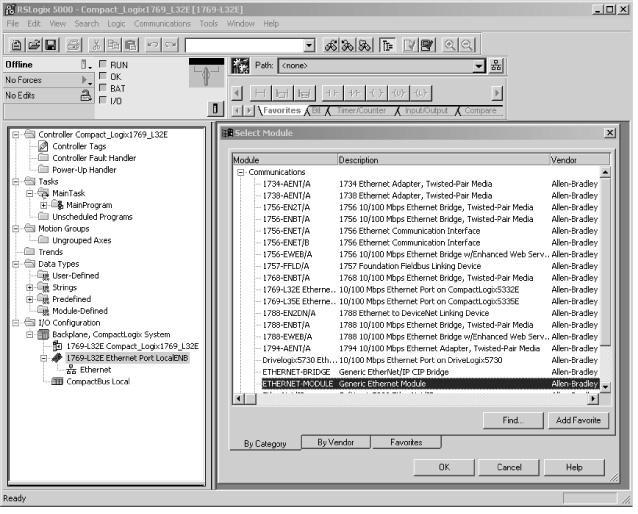Open the search text combo box dropdown
This screenshot has height=514, width=638.
309,45
